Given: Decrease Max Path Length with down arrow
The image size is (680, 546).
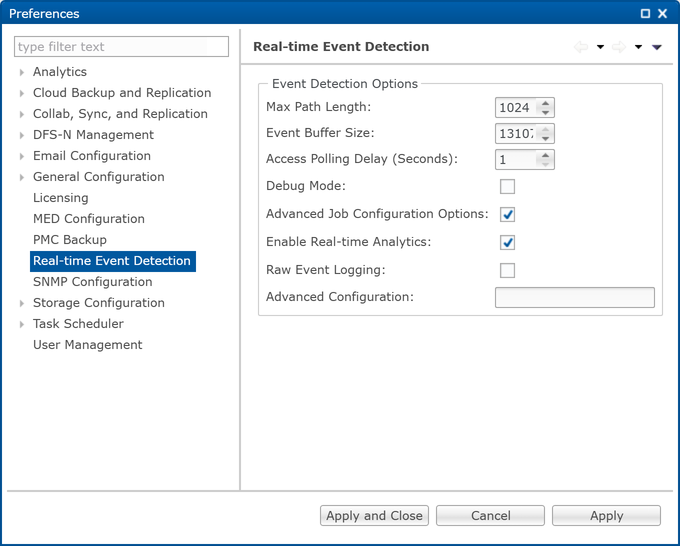Looking at the screenshot, I should 546,112.
